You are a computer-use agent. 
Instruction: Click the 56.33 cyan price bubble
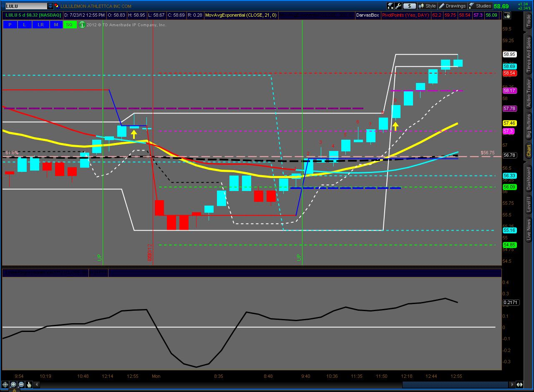pyautogui.click(x=509, y=176)
